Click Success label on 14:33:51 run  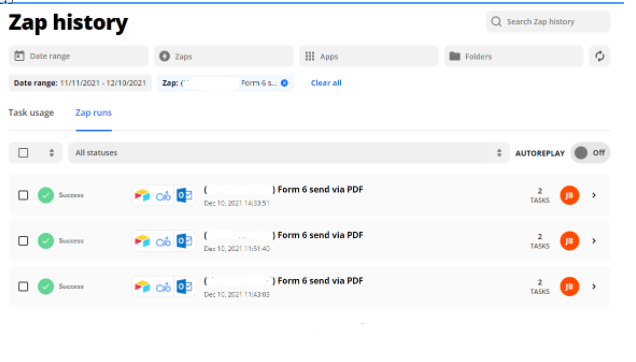coord(71,195)
